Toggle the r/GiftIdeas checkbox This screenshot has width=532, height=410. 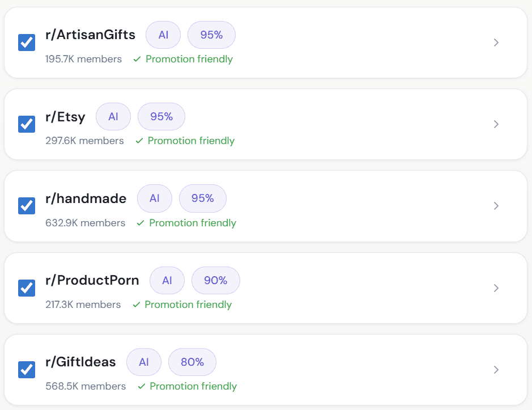pos(27,370)
